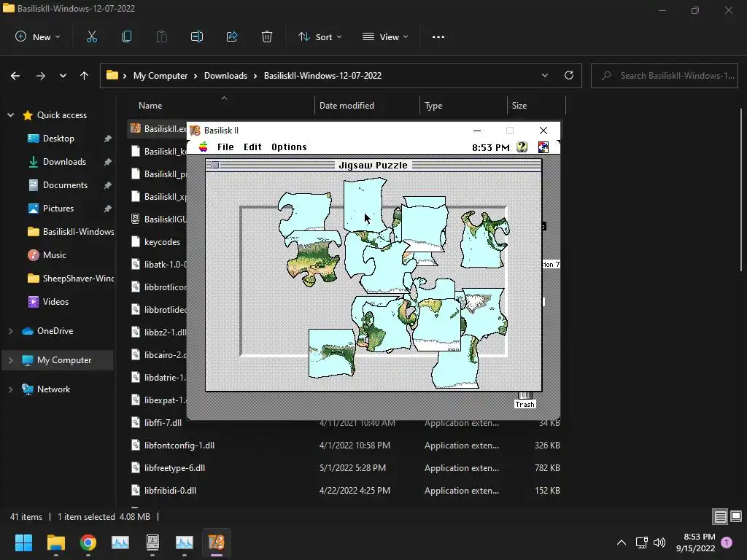
Task: Open Pictures in Quick access
Action: click(58, 209)
